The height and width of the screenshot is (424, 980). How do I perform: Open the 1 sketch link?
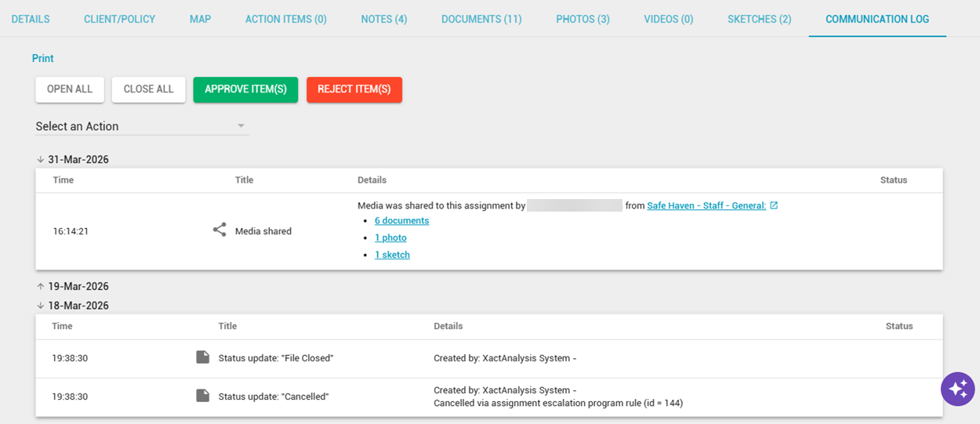[x=392, y=255]
